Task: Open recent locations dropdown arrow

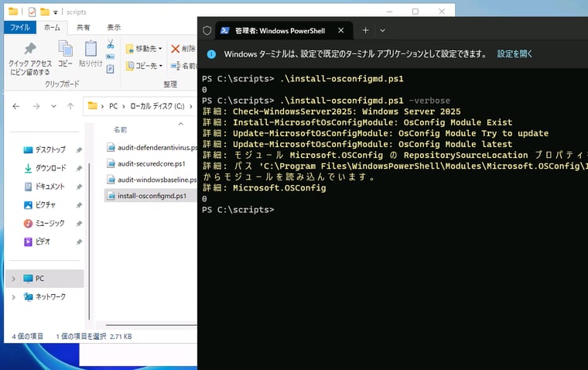Action: [53, 107]
